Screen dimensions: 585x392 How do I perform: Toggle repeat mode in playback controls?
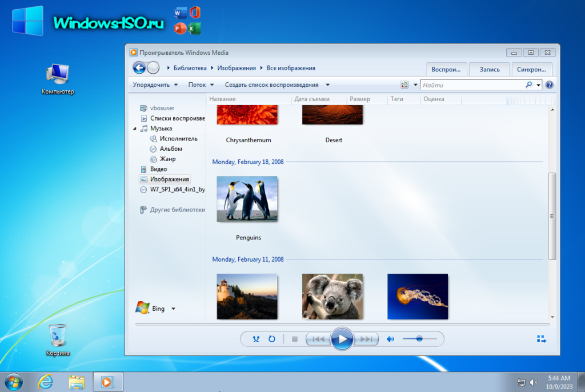pyautogui.click(x=272, y=339)
